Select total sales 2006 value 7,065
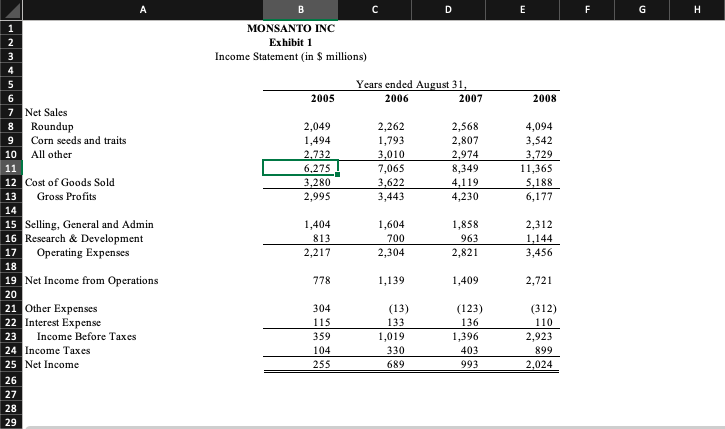The width and height of the screenshot is (725, 429). (x=391, y=168)
